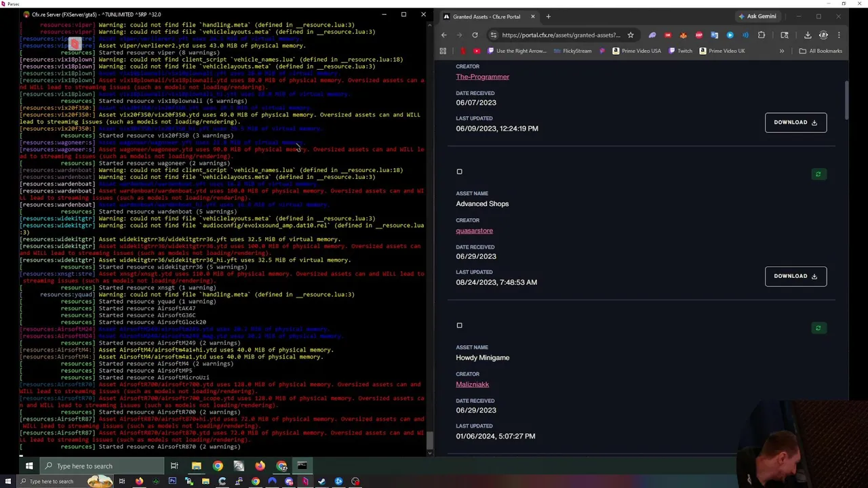The height and width of the screenshot is (488, 868).
Task: Download the asset by The-Programmer
Action: pos(795,122)
